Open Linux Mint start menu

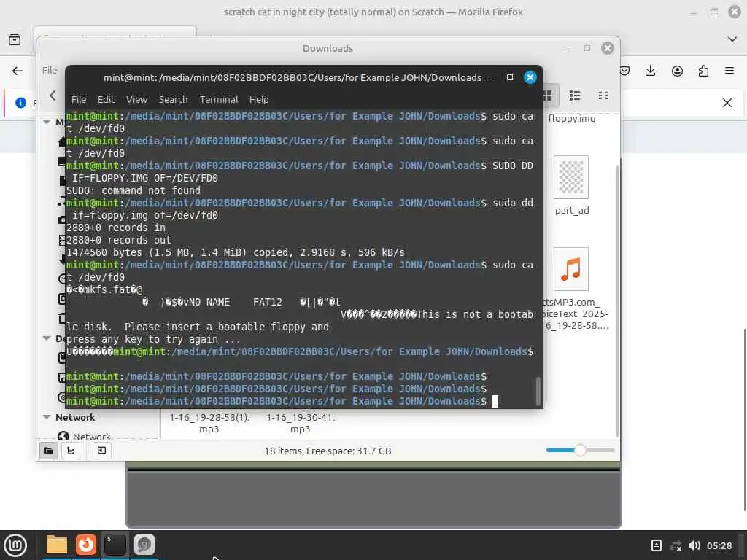15,545
